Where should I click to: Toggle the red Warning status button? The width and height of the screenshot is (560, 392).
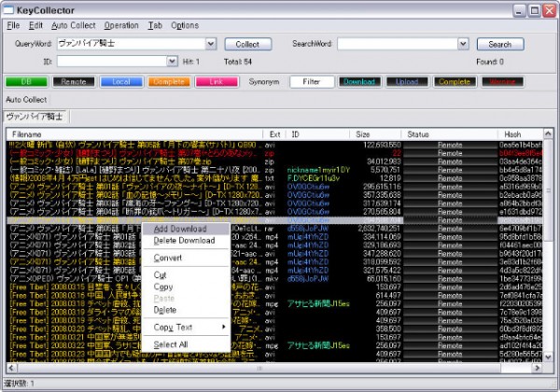pos(502,82)
